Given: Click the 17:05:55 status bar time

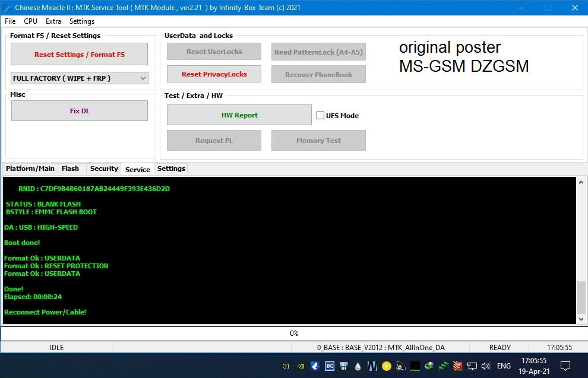Looking at the screenshot, I should pos(559,348).
